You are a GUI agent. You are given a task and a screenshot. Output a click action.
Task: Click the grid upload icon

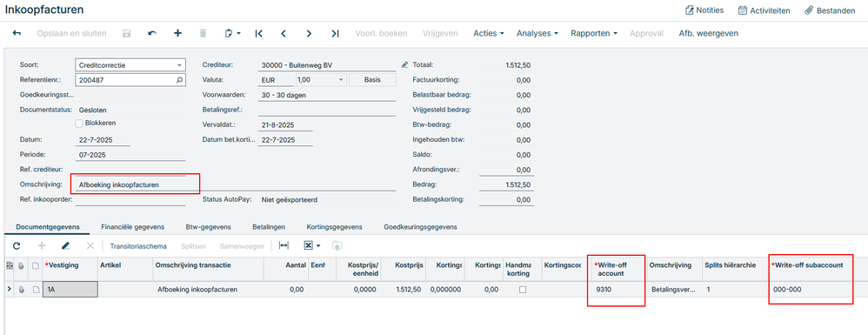point(337,245)
